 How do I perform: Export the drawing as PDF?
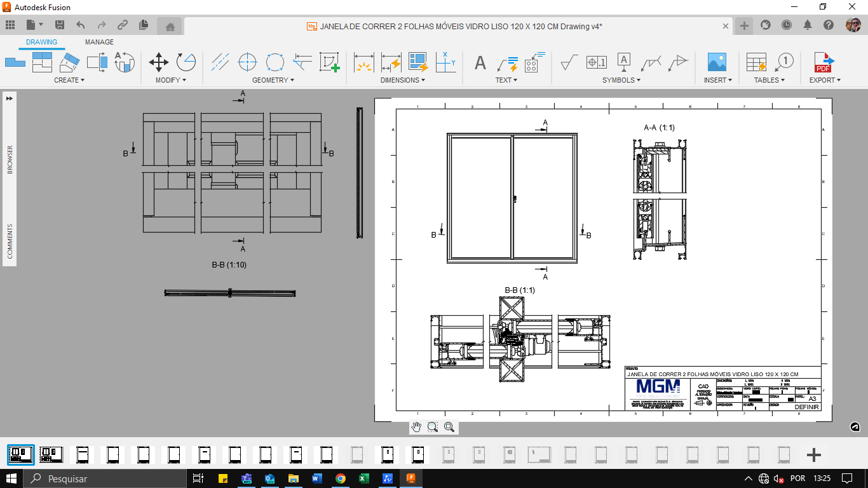click(x=824, y=64)
